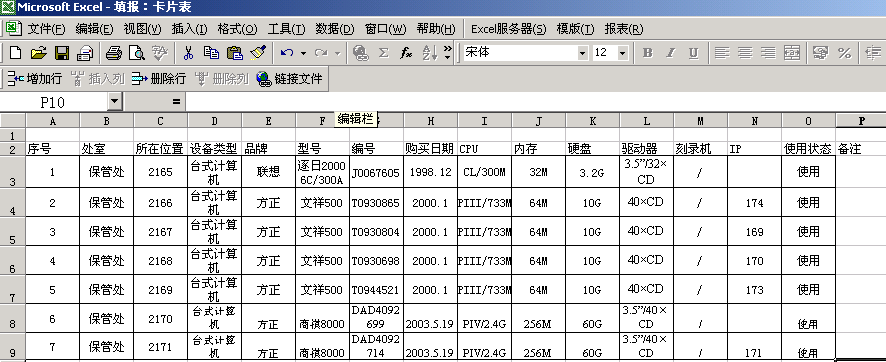Click the AutoSum sigma icon
The width and height of the screenshot is (886, 362).
click(384, 53)
